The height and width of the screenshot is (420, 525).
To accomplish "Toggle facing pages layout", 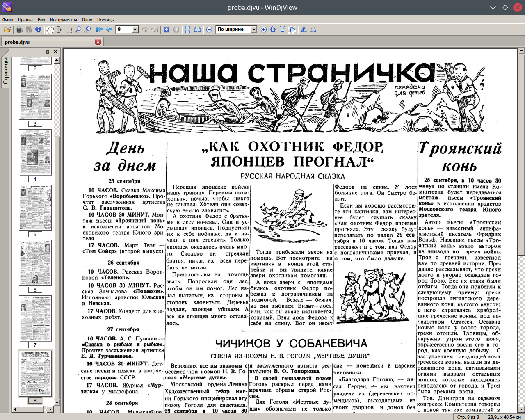I will 197,30.
